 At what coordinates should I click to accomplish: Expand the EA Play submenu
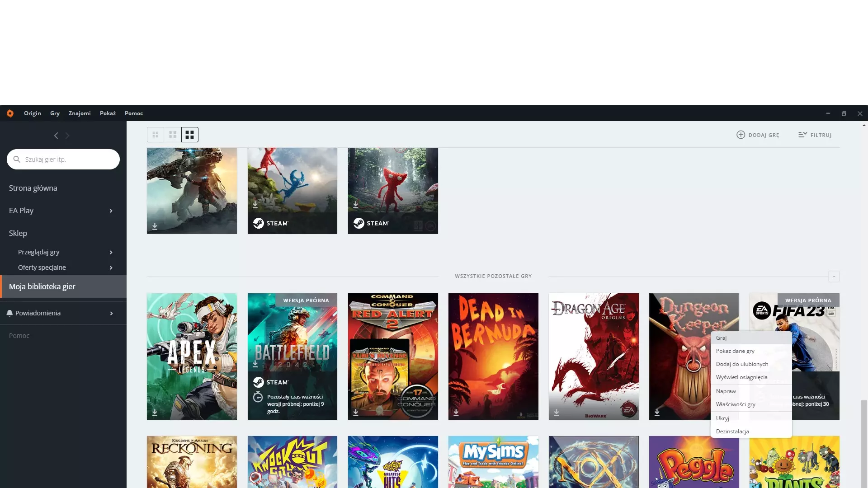click(111, 211)
